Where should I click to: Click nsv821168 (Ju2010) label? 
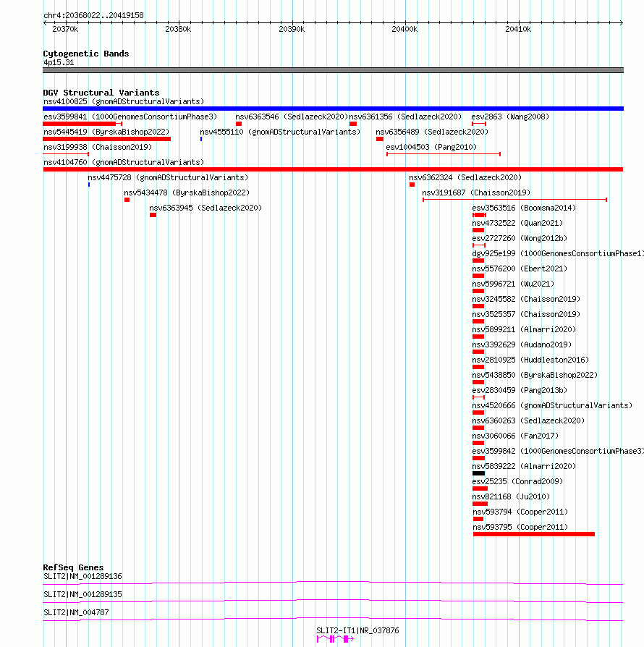(511, 496)
